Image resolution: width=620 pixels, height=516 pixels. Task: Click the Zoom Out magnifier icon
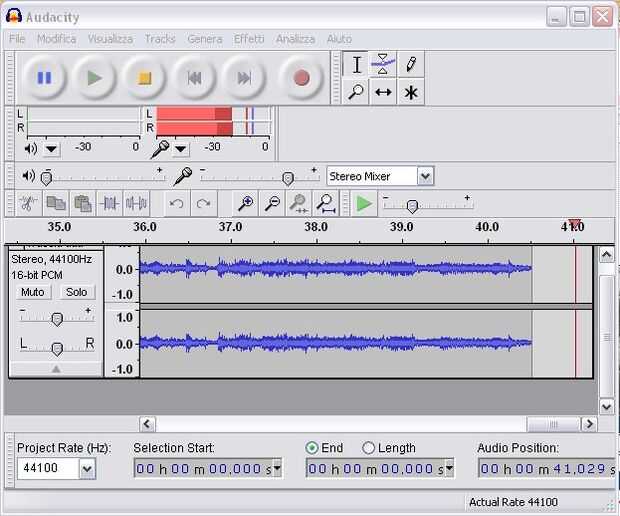pos(272,204)
